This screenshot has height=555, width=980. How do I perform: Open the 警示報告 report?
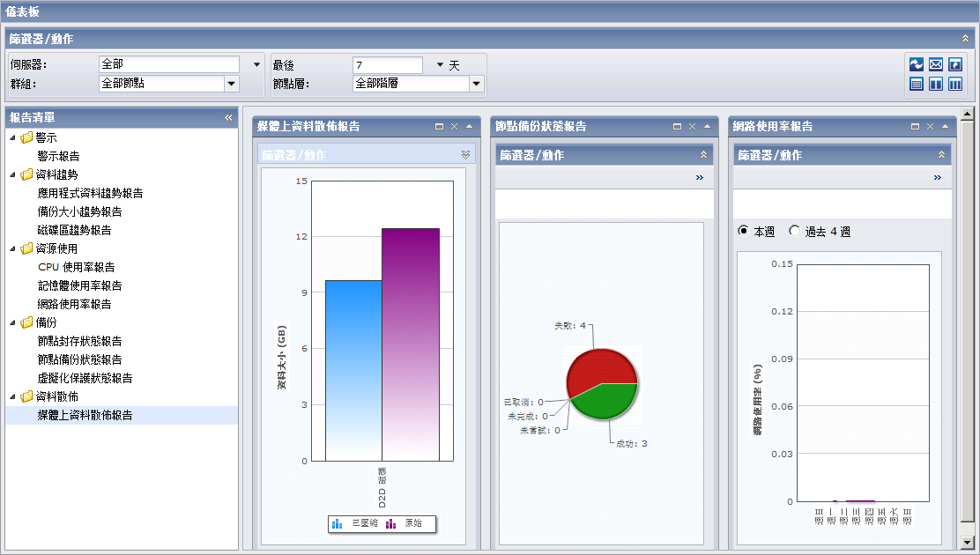pos(59,156)
